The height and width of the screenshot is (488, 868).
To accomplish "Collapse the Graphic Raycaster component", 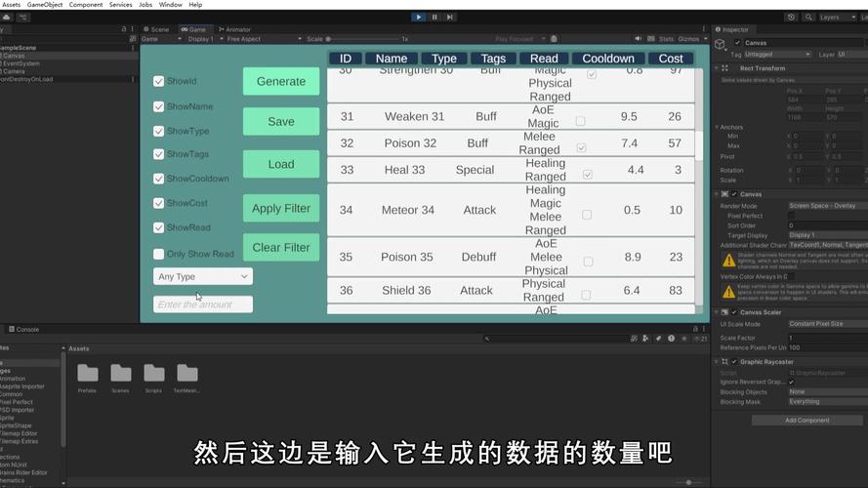I will pos(717,362).
